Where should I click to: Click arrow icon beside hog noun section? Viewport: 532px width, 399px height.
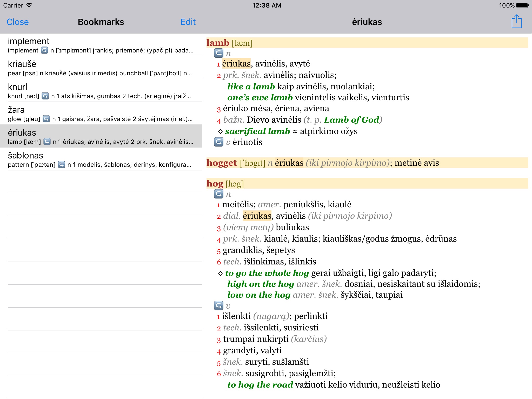(219, 194)
